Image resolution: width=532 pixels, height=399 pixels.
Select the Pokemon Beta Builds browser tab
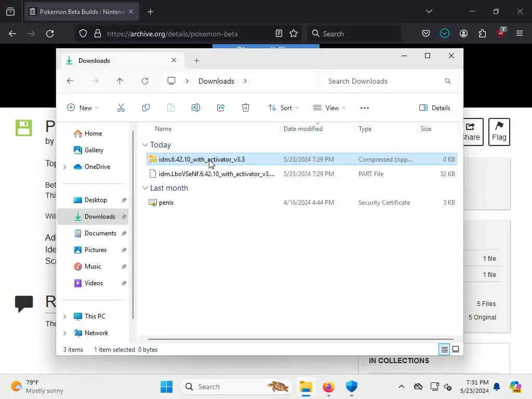(x=82, y=11)
